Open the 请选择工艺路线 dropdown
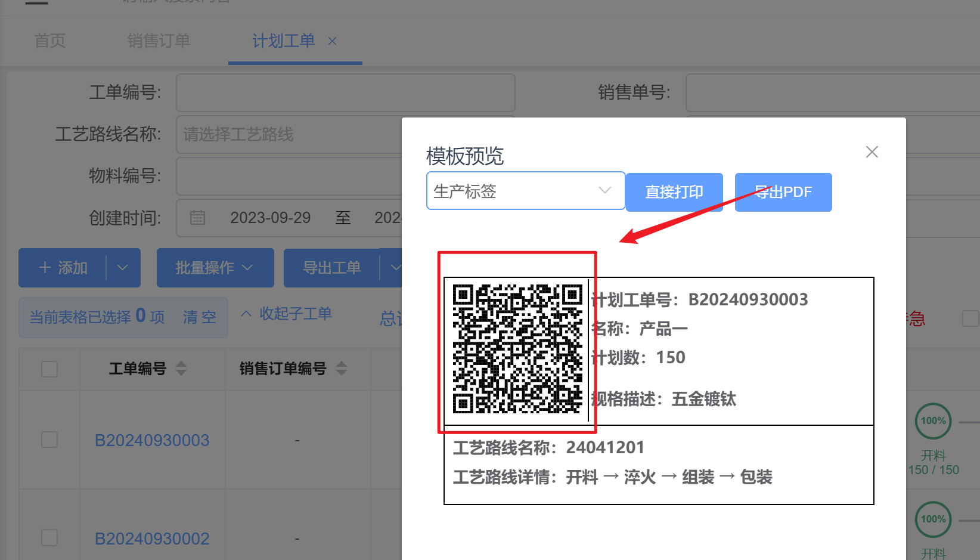This screenshot has height=560, width=980. tap(289, 135)
